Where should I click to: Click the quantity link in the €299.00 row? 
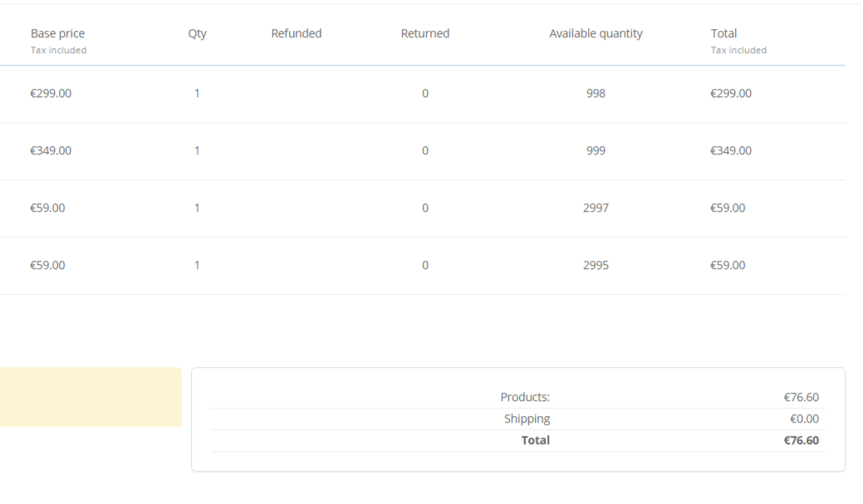pyautogui.click(x=197, y=94)
